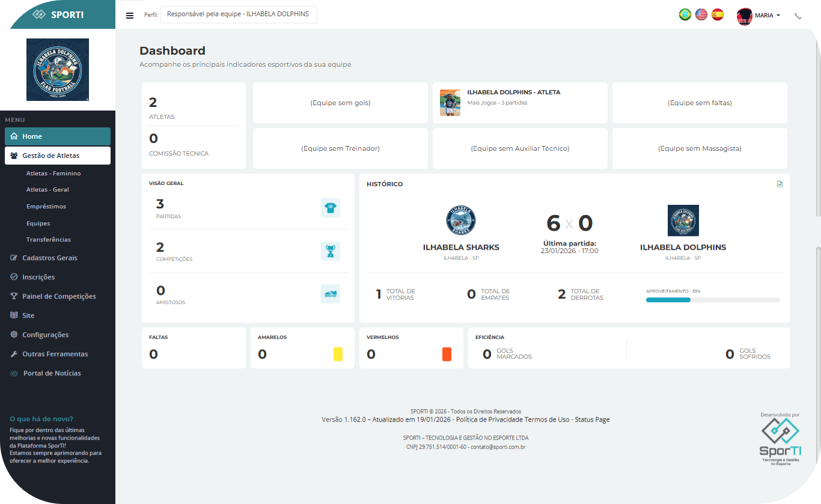
Task: Open the Perfil profile selector
Action: click(x=238, y=14)
